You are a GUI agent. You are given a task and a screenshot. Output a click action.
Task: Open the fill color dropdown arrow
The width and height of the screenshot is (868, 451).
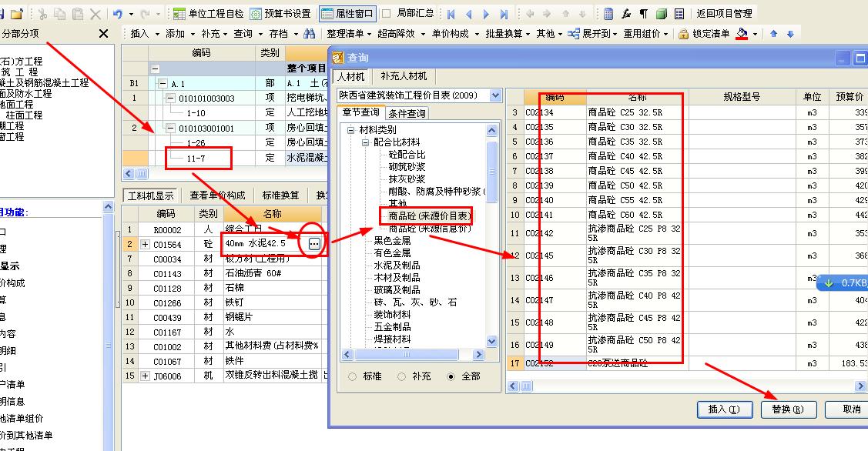(x=755, y=35)
